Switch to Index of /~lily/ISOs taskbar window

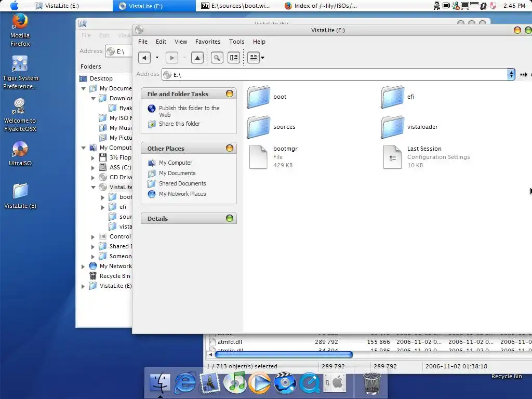click(321, 6)
